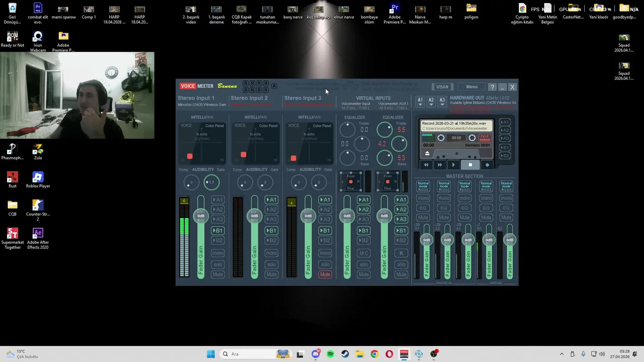Mute master bus A2

point(444,218)
